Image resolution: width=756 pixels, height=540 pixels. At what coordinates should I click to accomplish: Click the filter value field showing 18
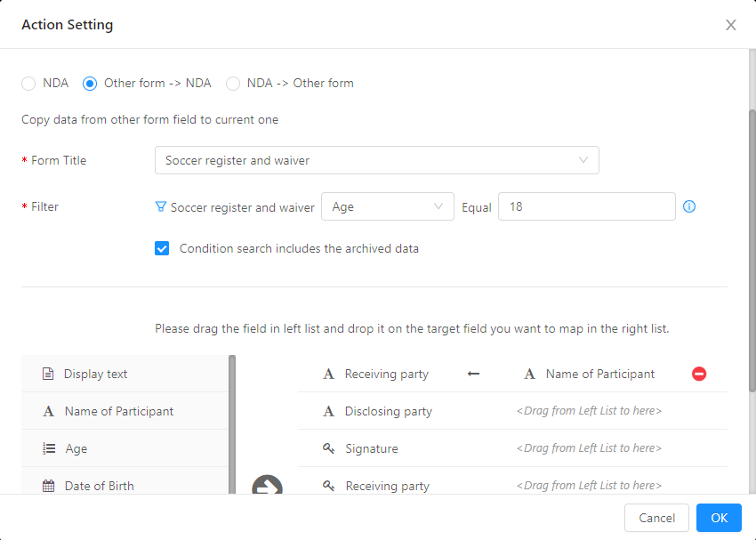(x=586, y=206)
